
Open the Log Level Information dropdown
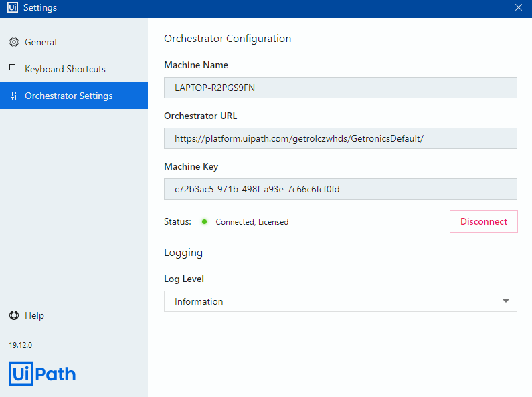tap(341, 301)
